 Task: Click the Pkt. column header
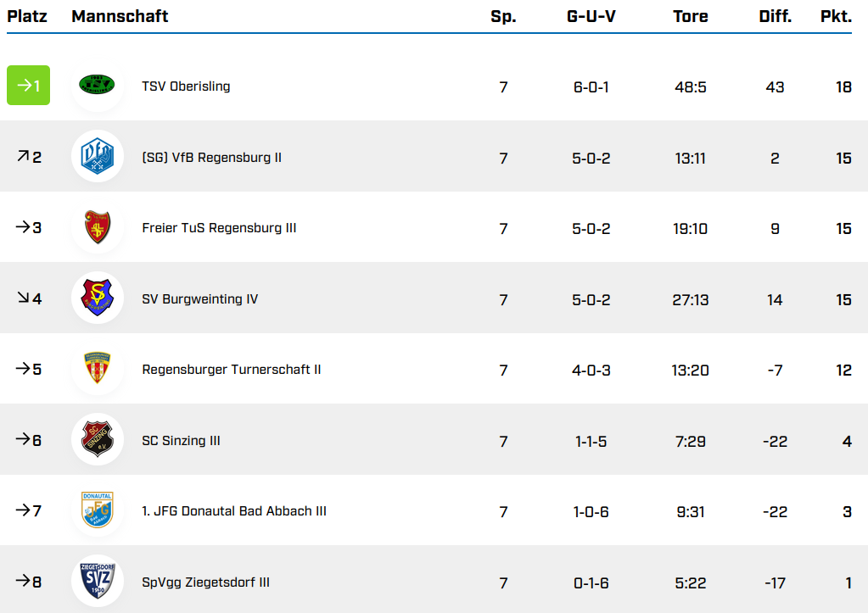(836, 16)
